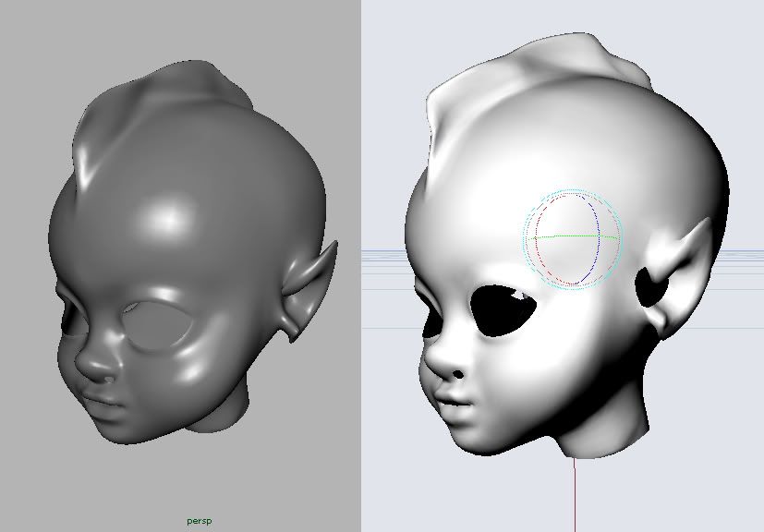Click the center of the rotate manipulator

point(575,239)
